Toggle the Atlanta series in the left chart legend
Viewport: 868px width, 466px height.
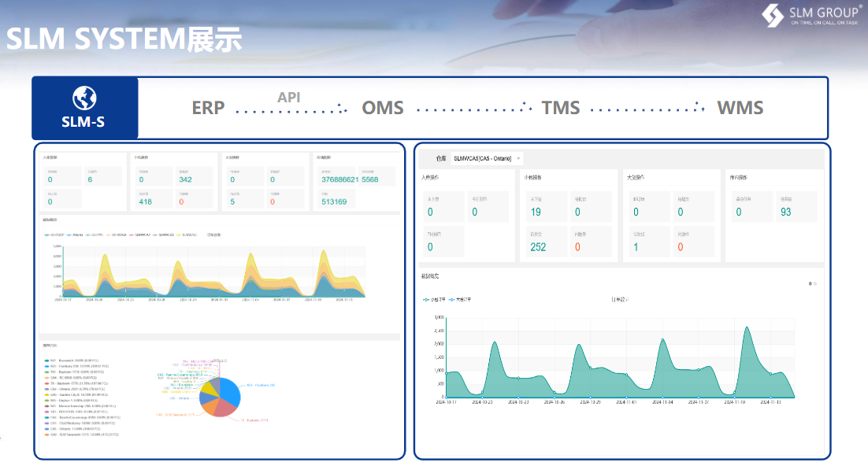point(75,235)
